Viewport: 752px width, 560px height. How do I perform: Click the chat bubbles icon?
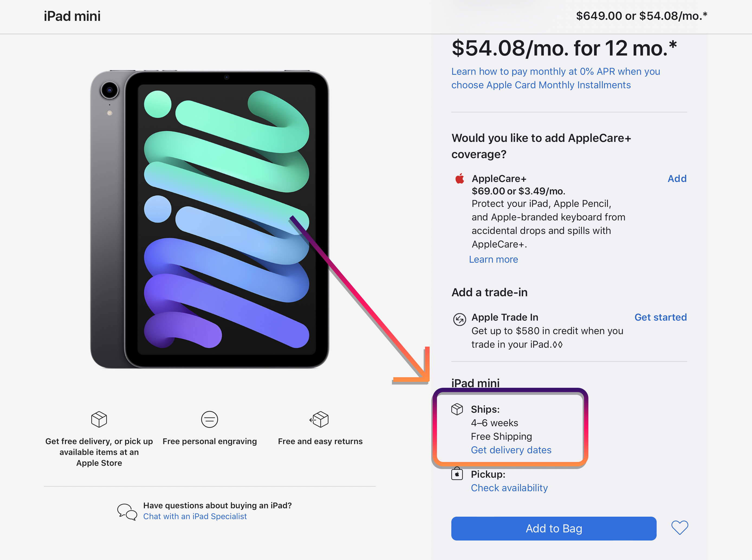coord(127,512)
